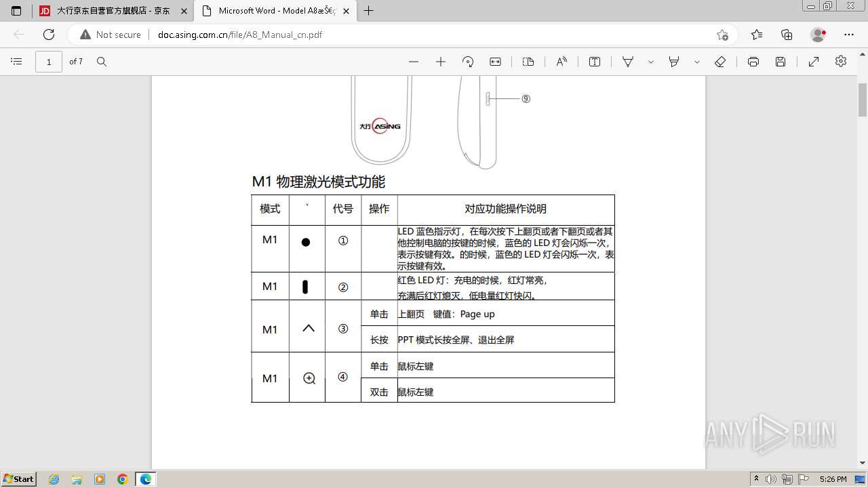Open media player from taskbar
This screenshot has height=488, width=868.
tap(100, 479)
